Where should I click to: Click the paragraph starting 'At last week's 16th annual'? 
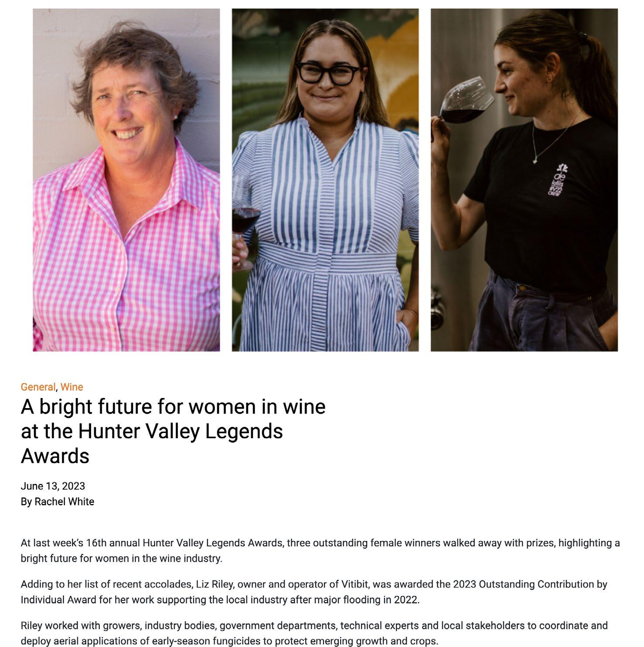[x=320, y=551]
